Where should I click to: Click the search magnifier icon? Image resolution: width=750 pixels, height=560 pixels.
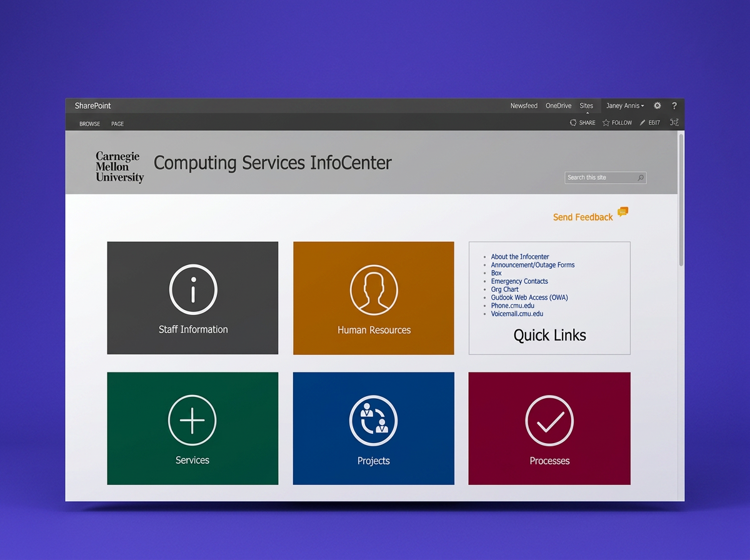[x=640, y=177]
